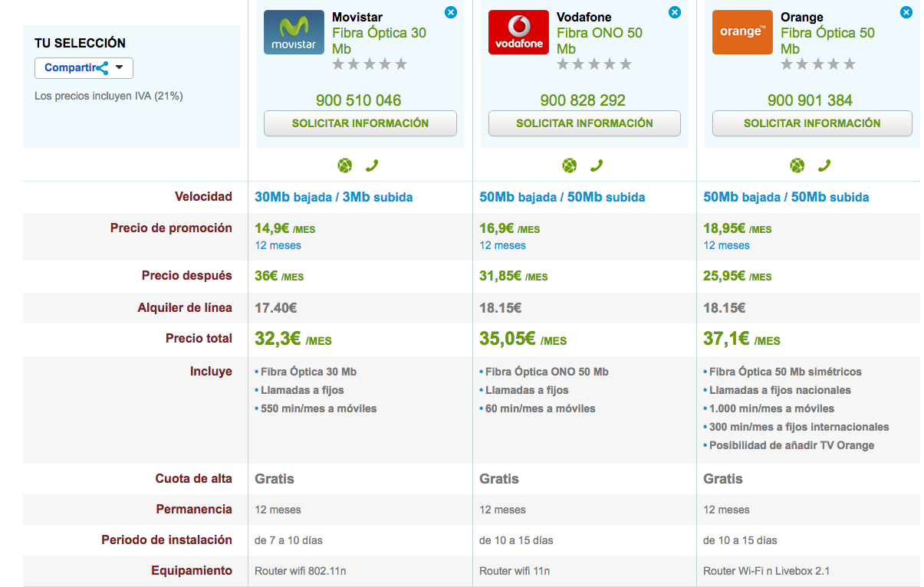This screenshot has width=924, height=587.
Task: Click the 18,95€ promotional price
Action: click(x=737, y=228)
